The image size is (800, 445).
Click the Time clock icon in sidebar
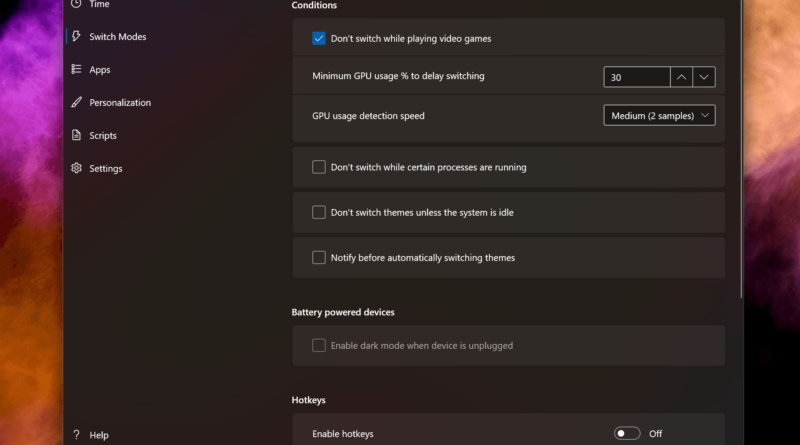tap(76, 4)
